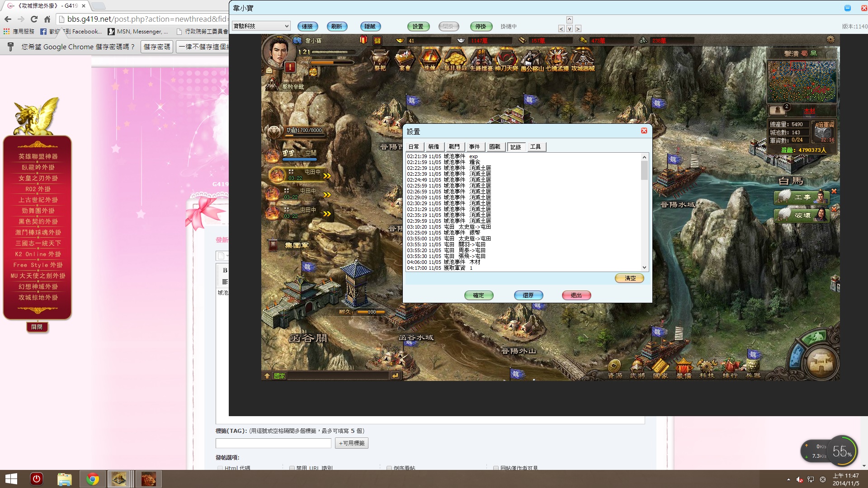Expand the second 屯田中 queue arrows
868x488 pixels.
[x=327, y=195]
